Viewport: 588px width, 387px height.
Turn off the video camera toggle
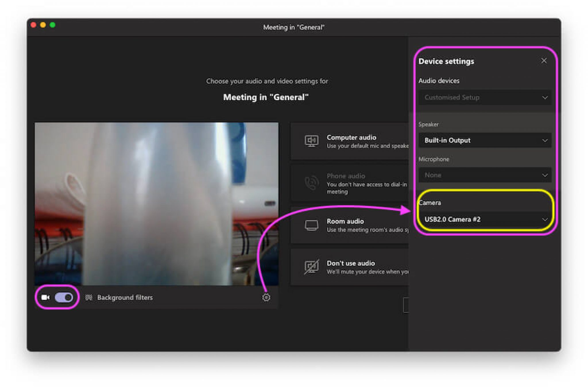pos(64,297)
